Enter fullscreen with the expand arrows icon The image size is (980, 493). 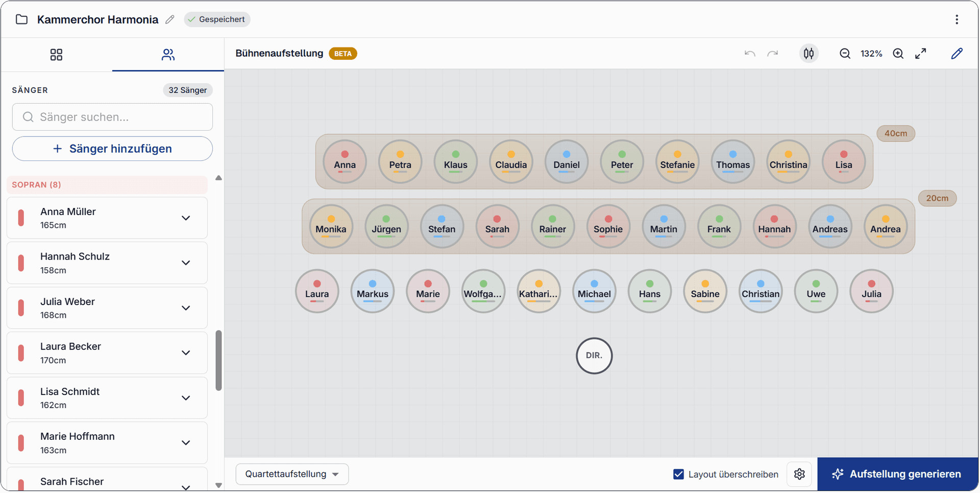pos(920,54)
